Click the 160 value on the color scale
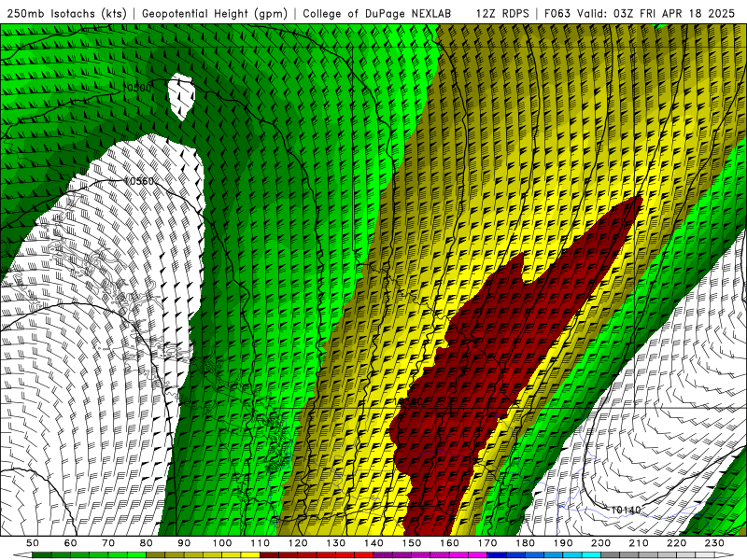 [x=449, y=543]
